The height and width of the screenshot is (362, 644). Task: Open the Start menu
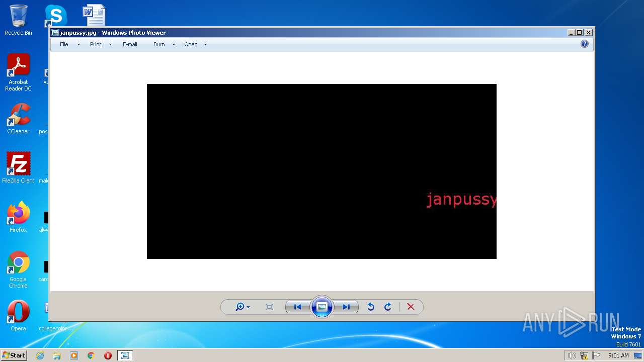[14, 355]
